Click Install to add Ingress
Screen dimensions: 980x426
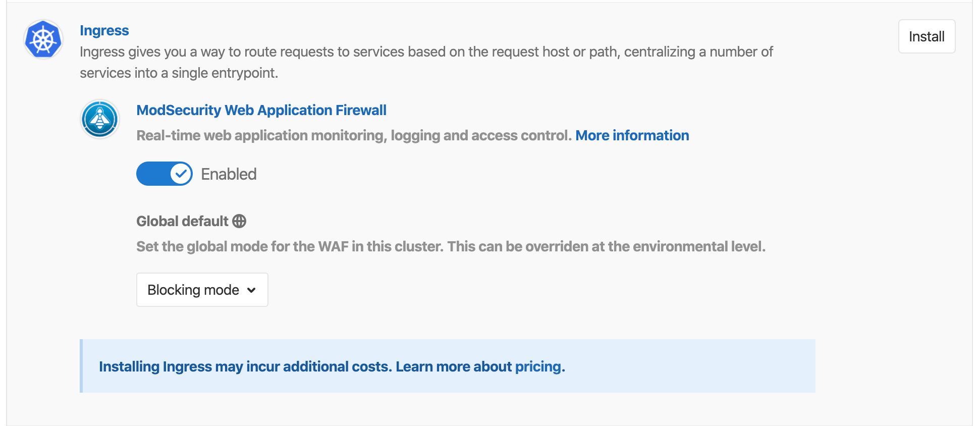click(x=926, y=36)
